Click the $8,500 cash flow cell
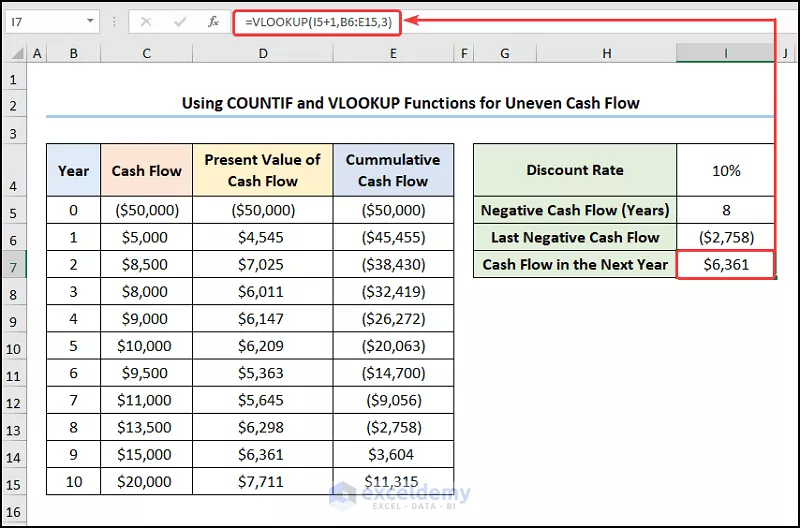The width and height of the screenshot is (800, 528). 146,264
